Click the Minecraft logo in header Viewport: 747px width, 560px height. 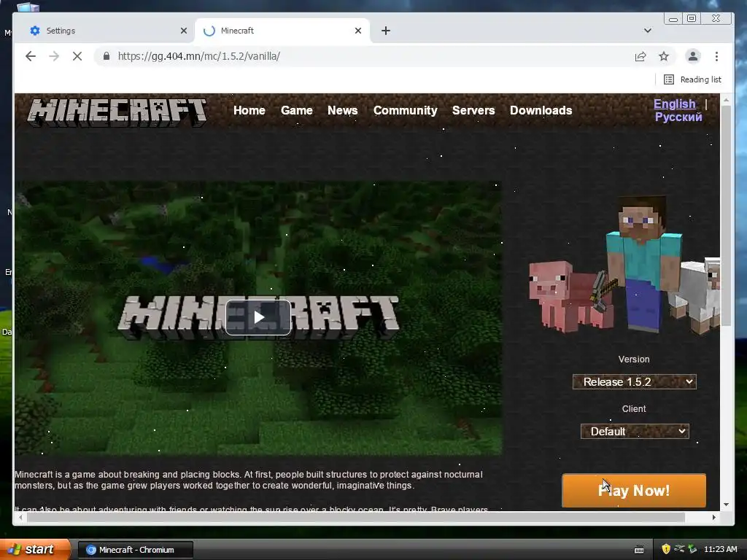(x=117, y=112)
